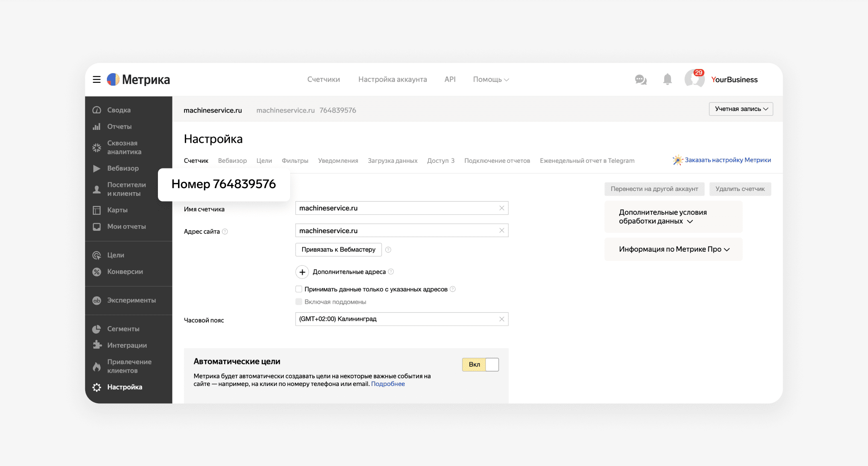Screen dimensions: 868x466
Task: Click the Мои отчеты icon
Action: point(97,227)
